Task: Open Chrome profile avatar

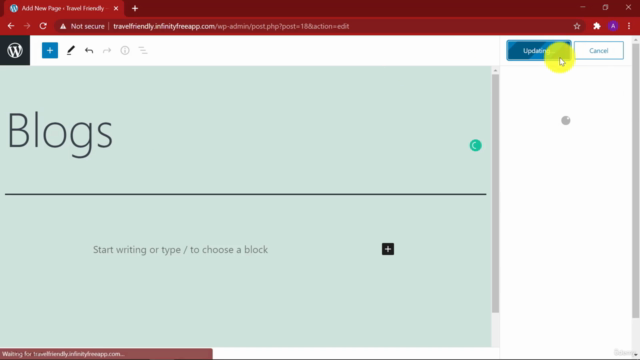Action: pos(613,26)
